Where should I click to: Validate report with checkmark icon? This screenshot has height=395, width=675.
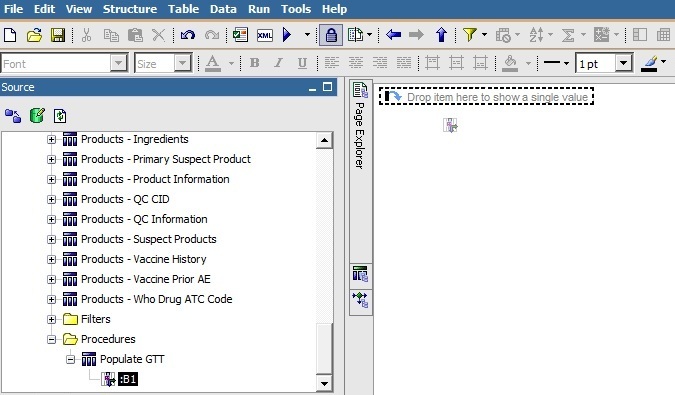[240, 35]
